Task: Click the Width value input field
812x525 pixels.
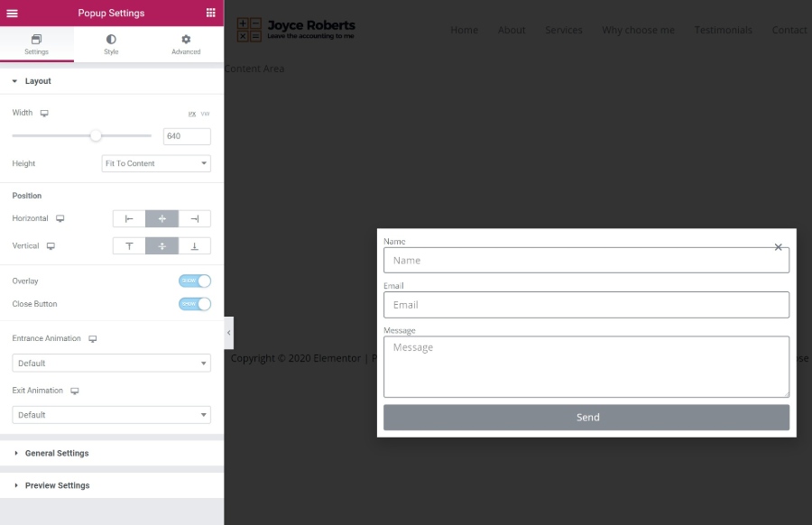Action: 187,136
